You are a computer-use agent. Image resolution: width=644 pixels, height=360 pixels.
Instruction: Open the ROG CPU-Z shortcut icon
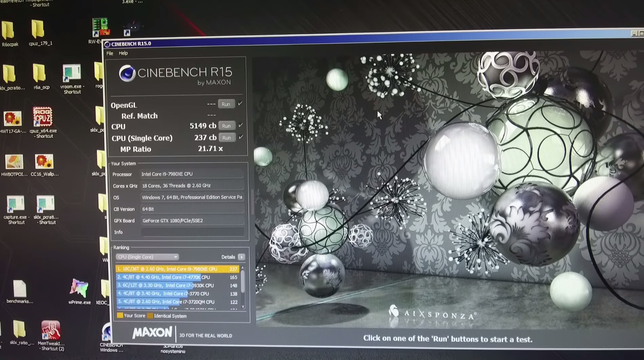pos(42,117)
